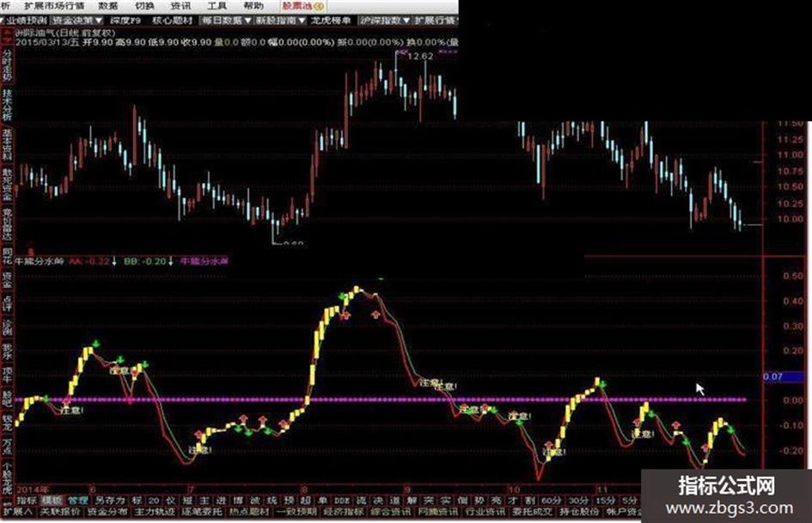Image resolution: width=812 pixels, height=523 pixels.
Task: Click the 12.62 high price label
Action: pos(420,56)
